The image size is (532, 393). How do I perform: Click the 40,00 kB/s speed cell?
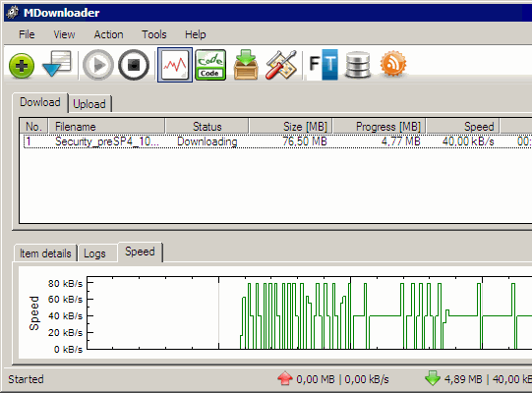468,141
